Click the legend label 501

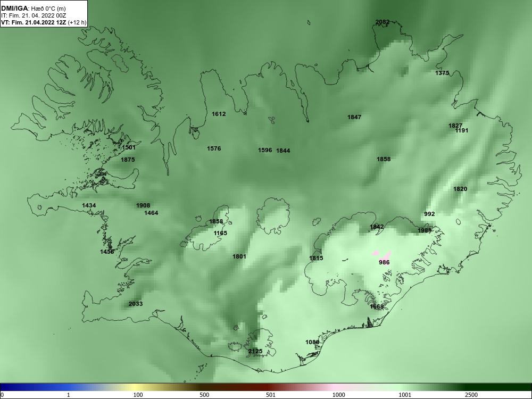coord(271,395)
